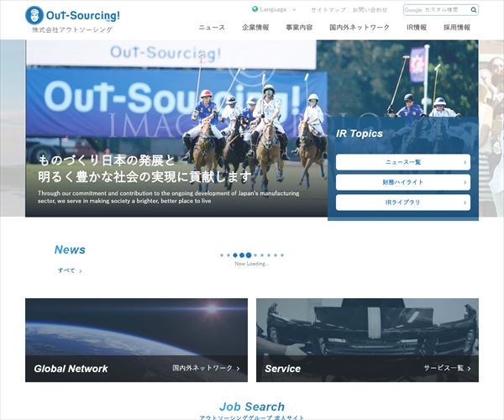Image resolution: width=504 pixels, height=420 pixels.
Task: Click the magnifier search button
Action: [x=474, y=10]
